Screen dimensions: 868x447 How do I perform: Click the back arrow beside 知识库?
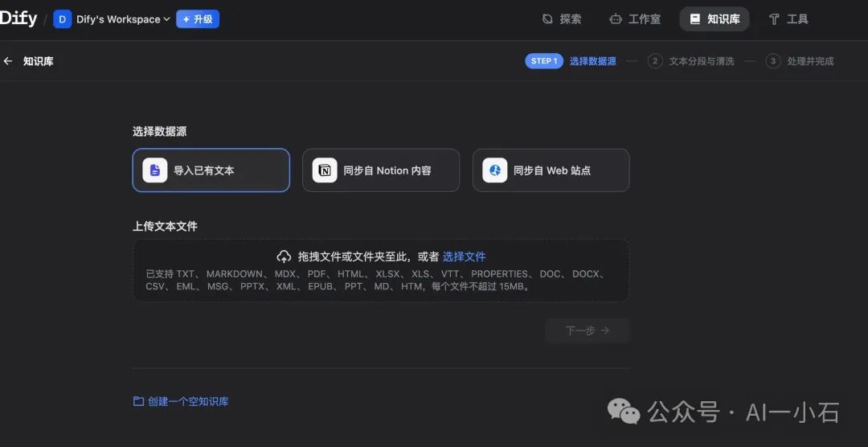[8, 61]
